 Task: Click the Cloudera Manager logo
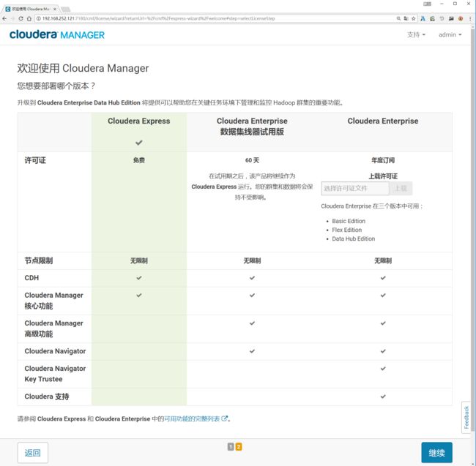point(57,34)
